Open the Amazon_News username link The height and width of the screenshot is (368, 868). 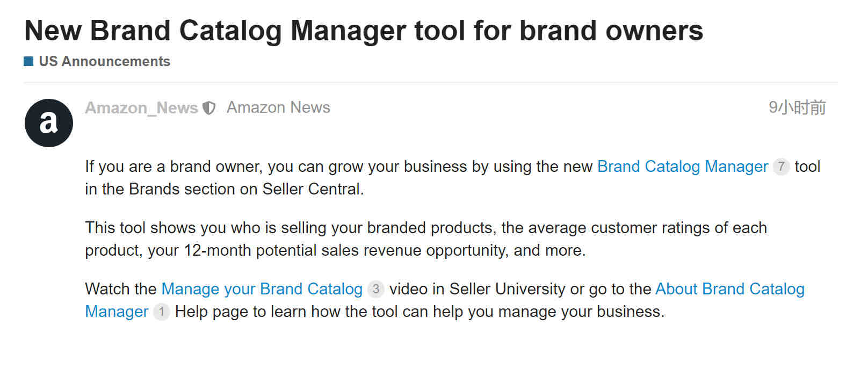141,108
